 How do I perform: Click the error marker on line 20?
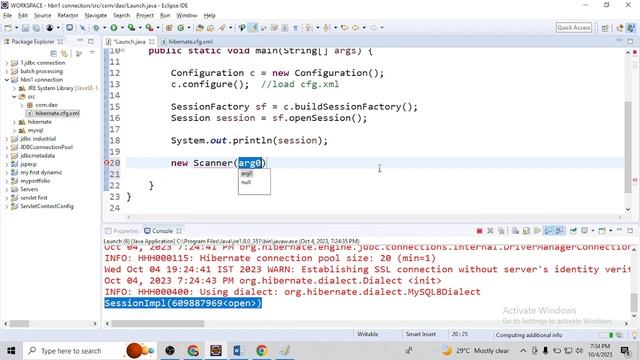pos(107,163)
